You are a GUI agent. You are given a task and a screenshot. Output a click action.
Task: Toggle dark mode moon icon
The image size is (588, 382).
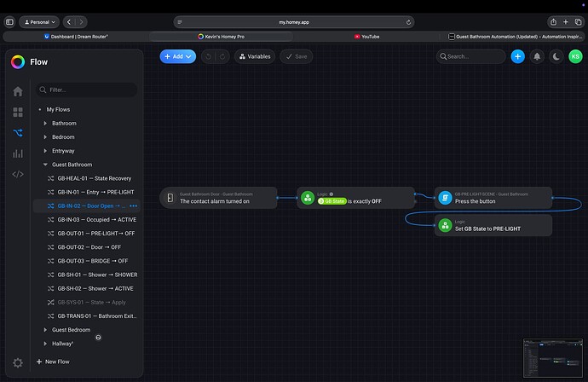point(556,56)
